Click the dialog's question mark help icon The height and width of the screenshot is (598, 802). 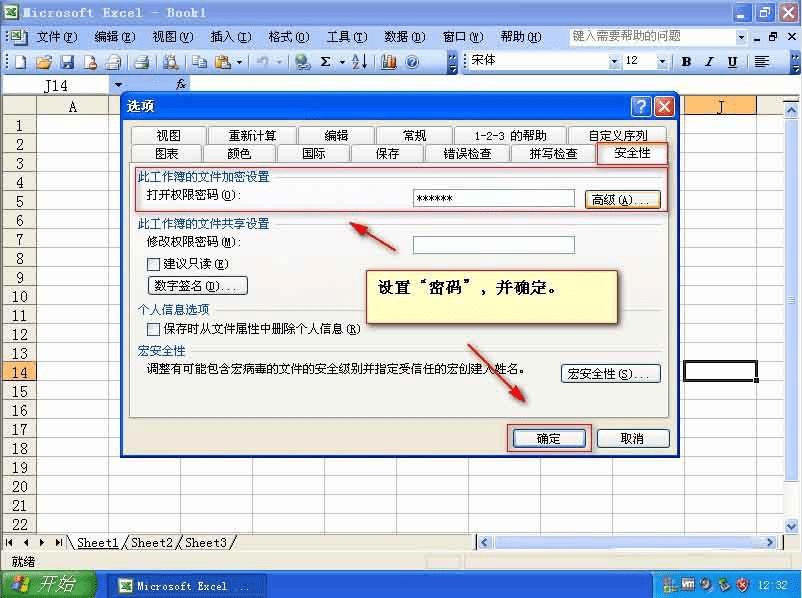641,106
